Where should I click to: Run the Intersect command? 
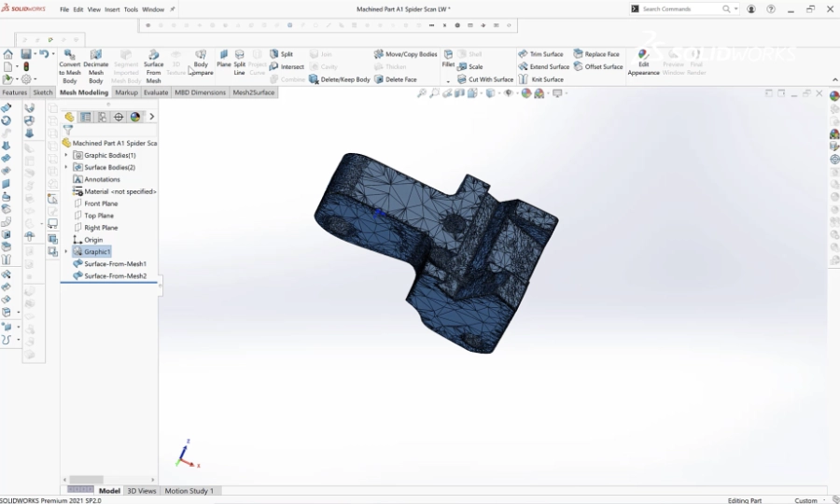(287, 66)
